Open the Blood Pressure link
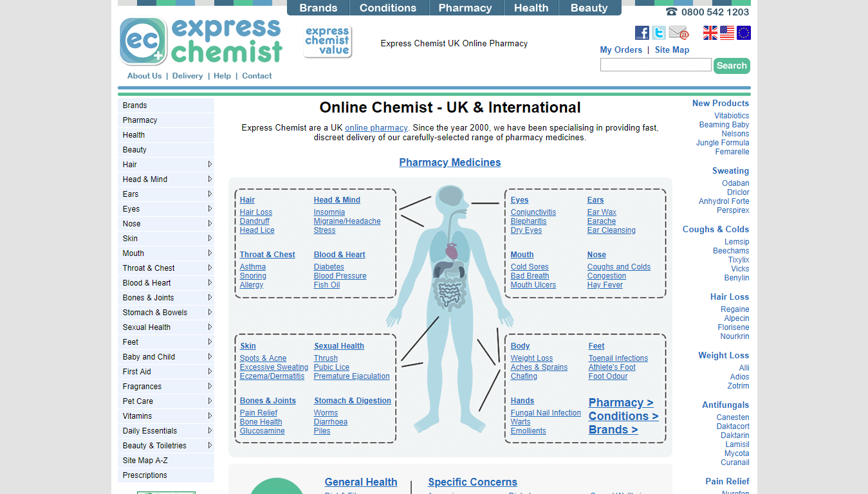Image resolution: width=868 pixels, height=494 pixels. (340, 276)
